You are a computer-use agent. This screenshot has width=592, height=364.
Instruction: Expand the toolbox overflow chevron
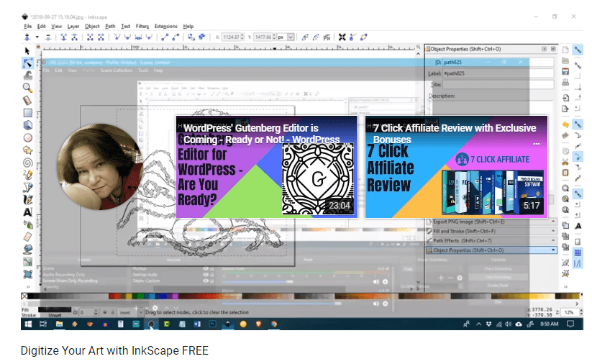(x=27, y=286)
